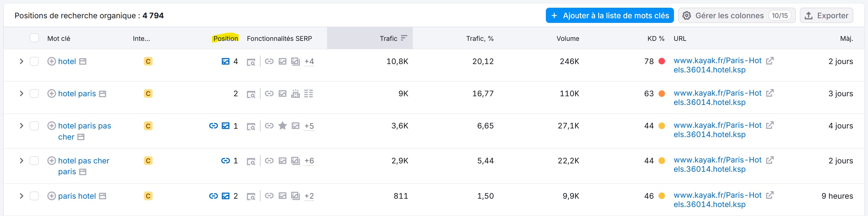The width and height of the screenshot is (868, 216).
Task: Open external link icon for 'hotel' URL
Action: (x=770, y=61)
